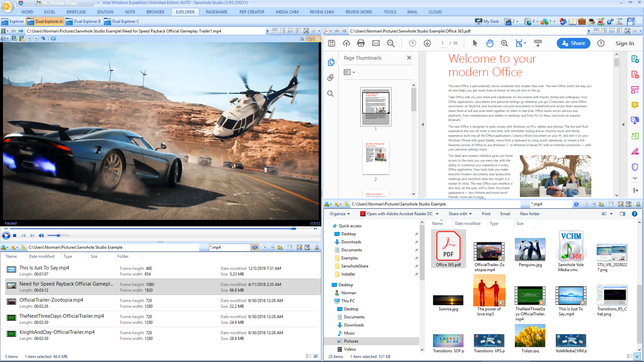Click the Email command in explorer
Viewport: 644px width, 362px height.
click(505, 214)
